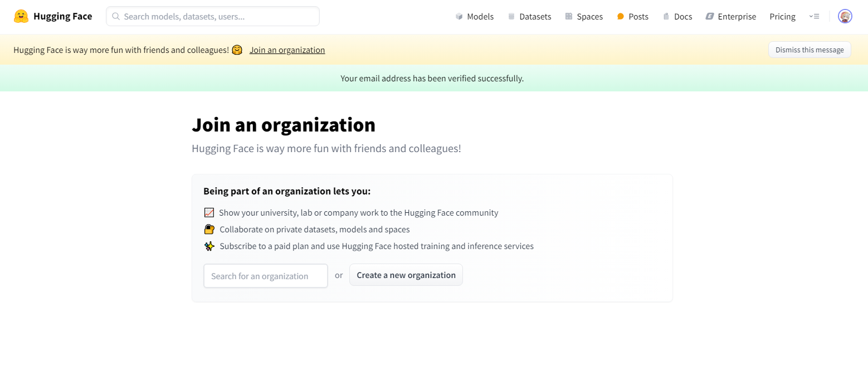
Task: Focus the Search models, datasets, users field
Action: click(213, 16)
